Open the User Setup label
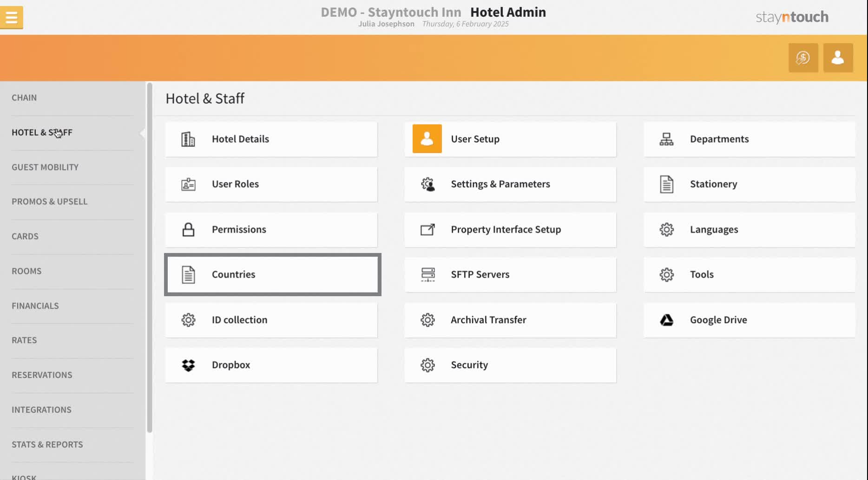868x480 pixels. pos(475,139)
